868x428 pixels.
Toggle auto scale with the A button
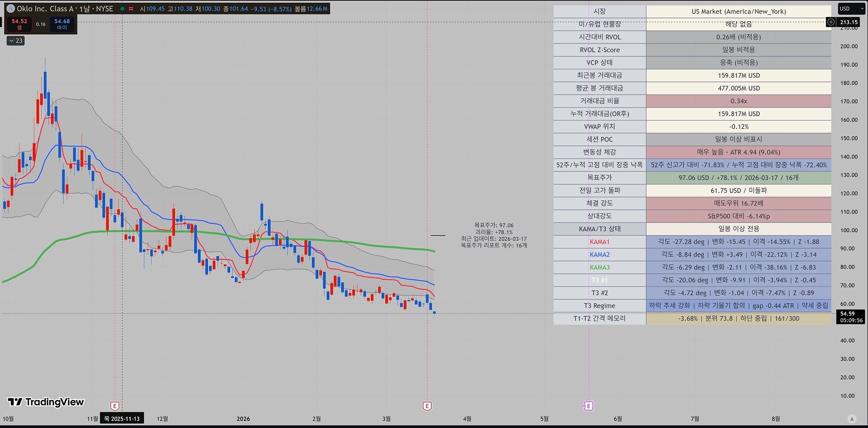point(852,419)
